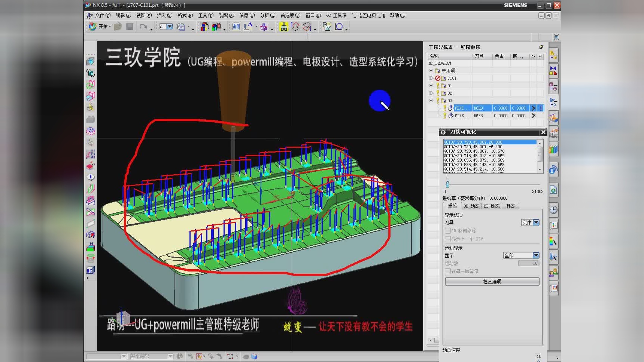Viewport: 644px width, 362px height.
Task: Open the 插入(S) menu
Action: coord(164,15)
